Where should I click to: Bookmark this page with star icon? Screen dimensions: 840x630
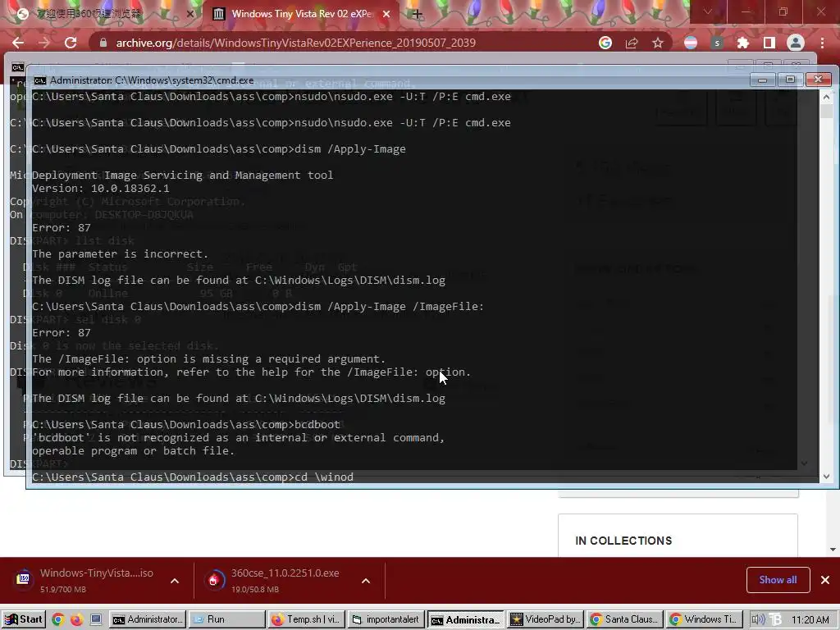[x=658, y=43]
